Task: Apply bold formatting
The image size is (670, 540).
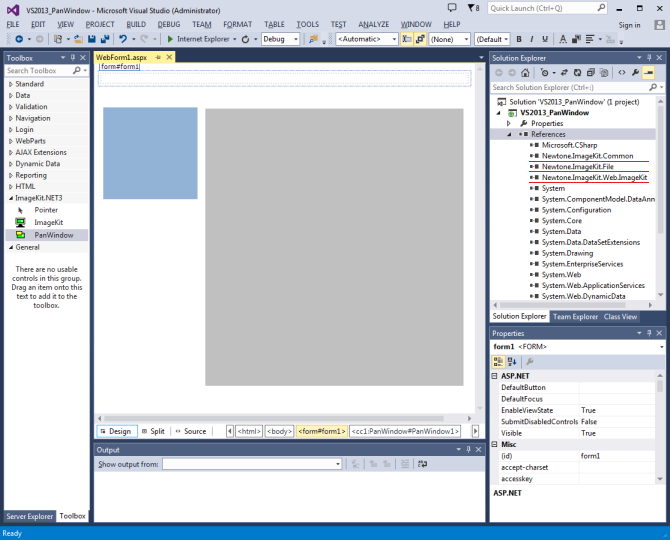Action: pos(519,39)
